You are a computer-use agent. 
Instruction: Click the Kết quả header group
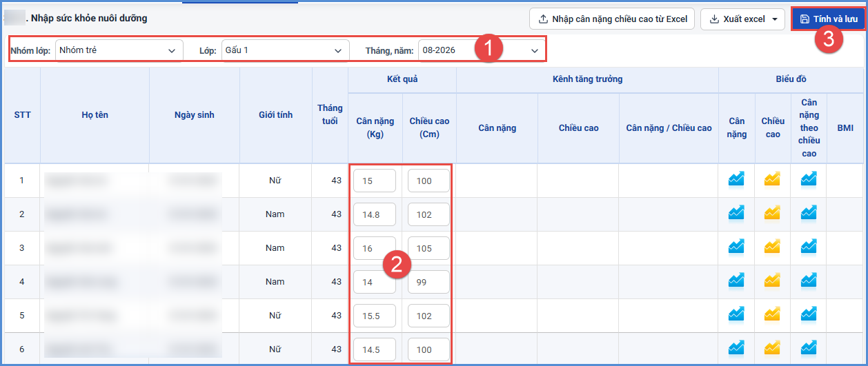click(402, 79)
